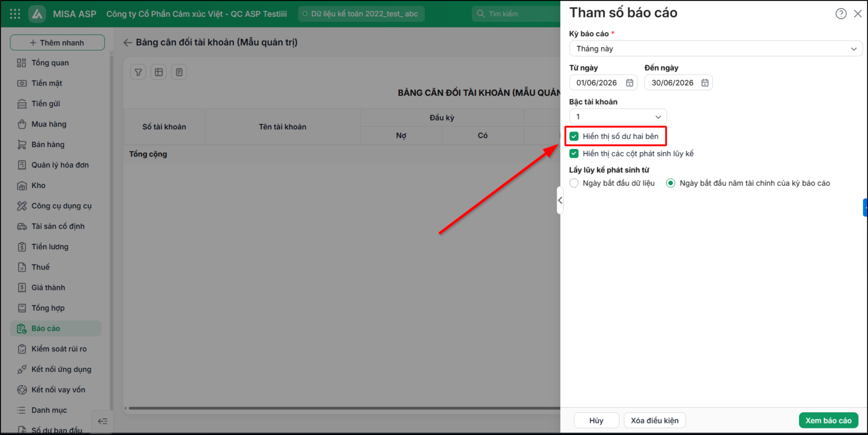Click the Tổng hợp icon
Screen dimensions: 868x435
22,308
